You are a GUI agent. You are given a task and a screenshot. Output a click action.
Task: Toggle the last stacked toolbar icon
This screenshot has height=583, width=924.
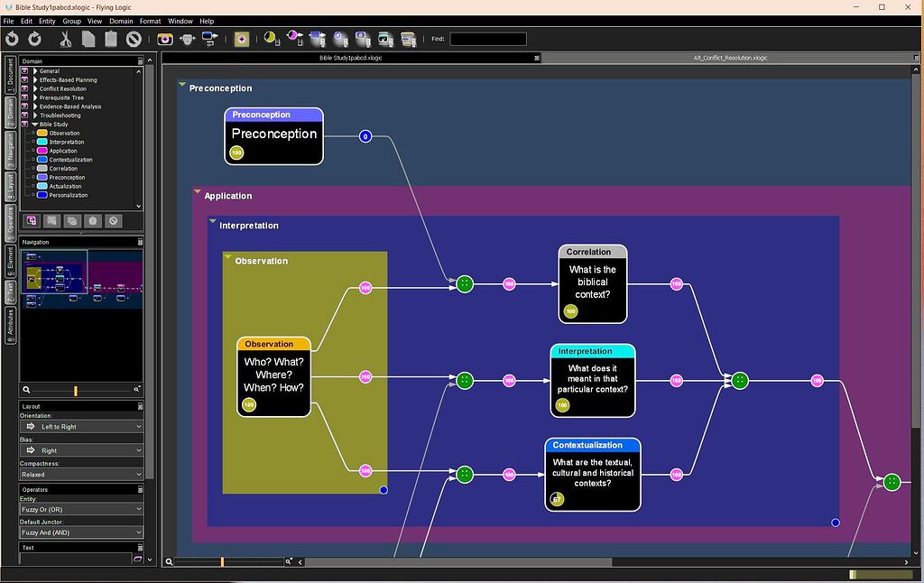[x=409, y=39]
